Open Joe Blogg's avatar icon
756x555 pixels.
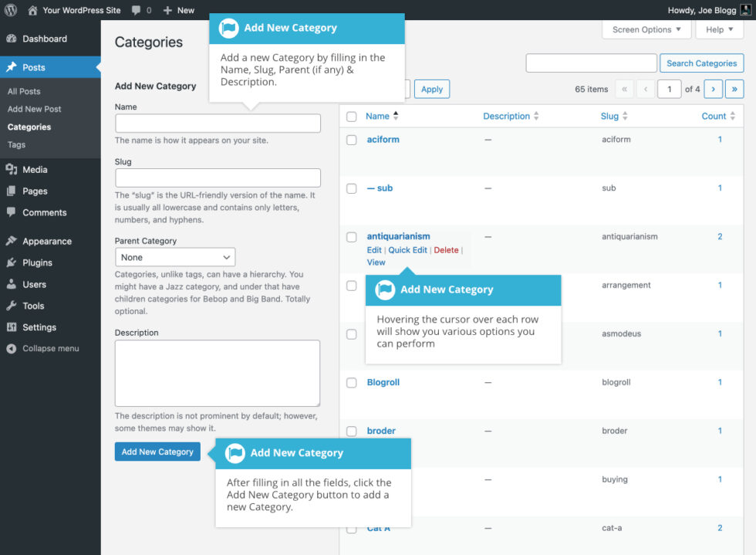[x=745, y=10]
